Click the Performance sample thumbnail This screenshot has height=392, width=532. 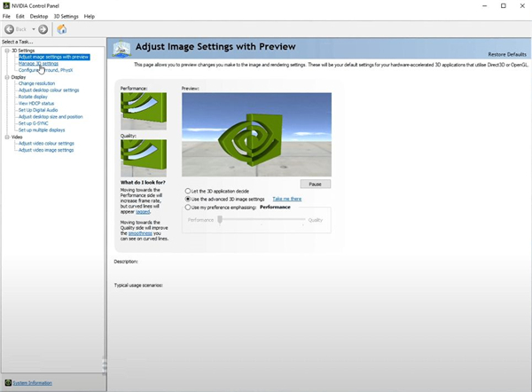pyautogui.click(x=143, y=112)
